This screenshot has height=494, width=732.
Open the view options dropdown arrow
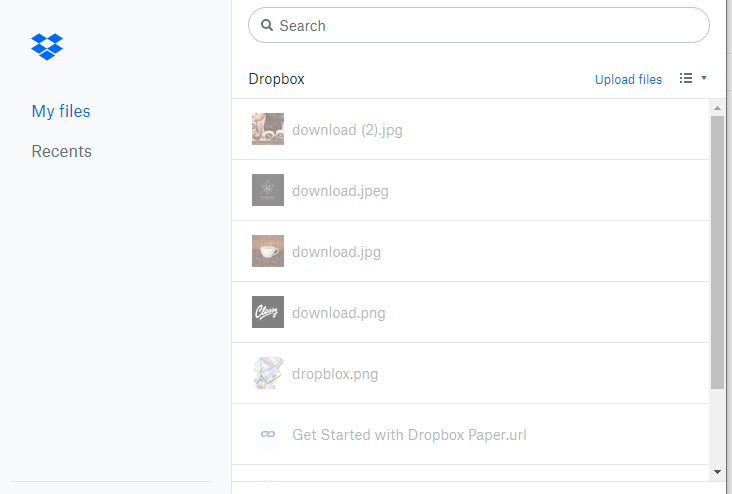tap(704, 78)
